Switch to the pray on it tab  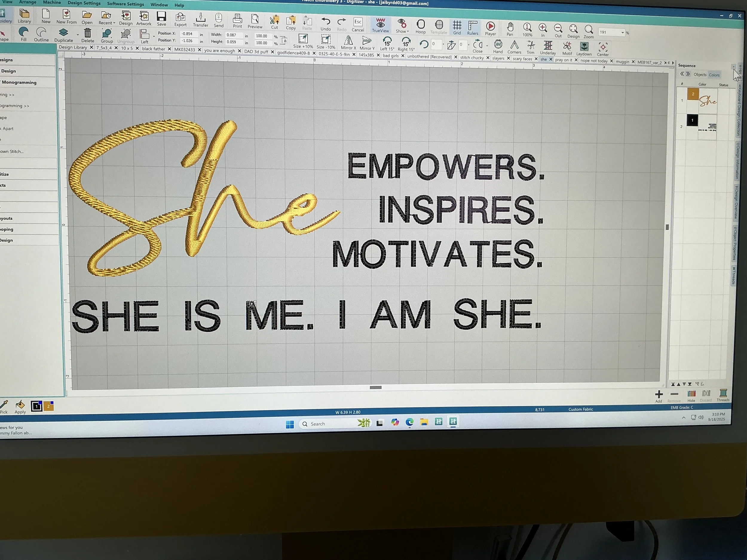click(563, 60)
